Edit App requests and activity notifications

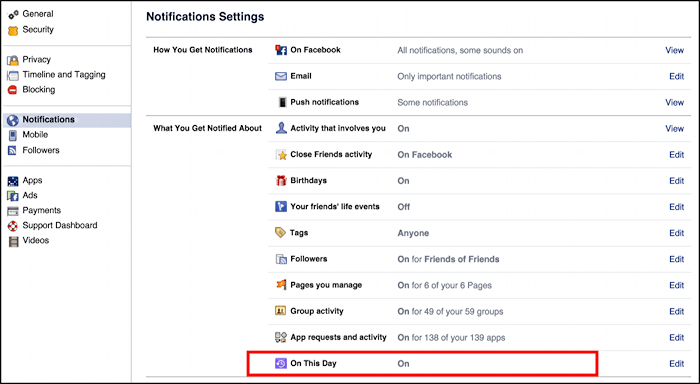[x=676, y=338]
